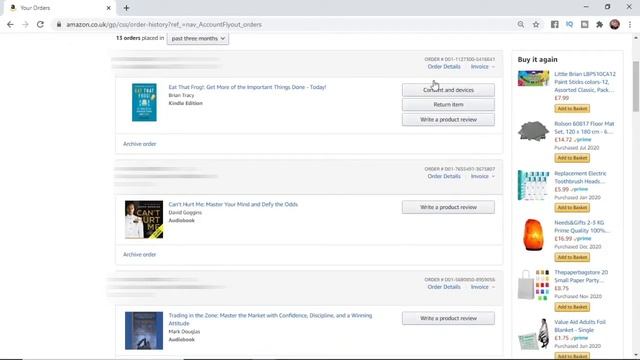
Task: Archive the Can't Hurt Me order
Action: [140, 254]
